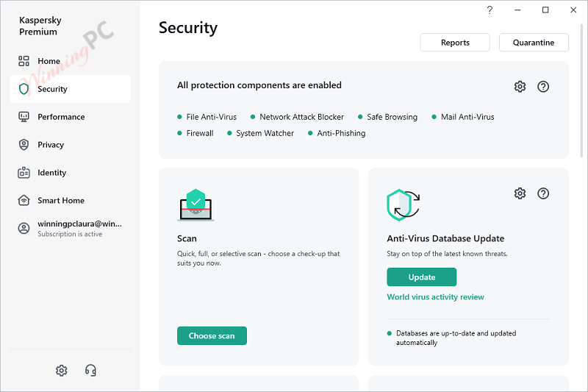Screen dimensions: 588x392
Task: Click the Update databases button
Action: coord(421,277)
